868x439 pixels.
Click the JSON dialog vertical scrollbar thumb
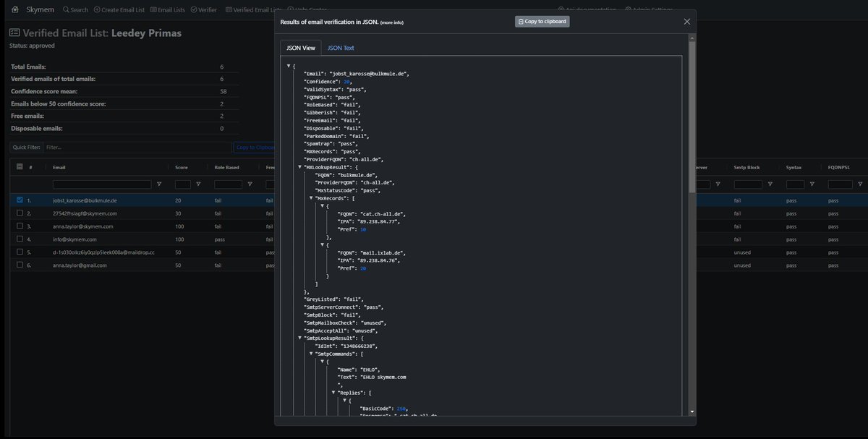pyautogui.click(x=693, y=116)
